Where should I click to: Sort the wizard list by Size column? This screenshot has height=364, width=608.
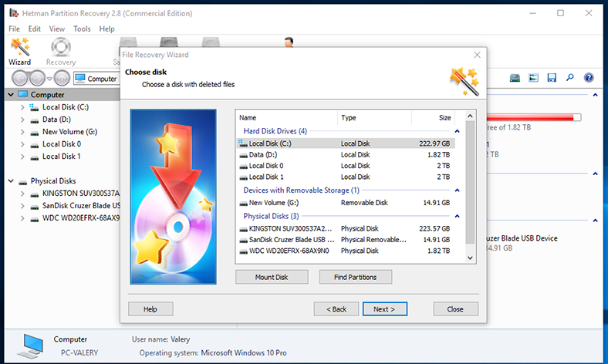tap(434, 117)
